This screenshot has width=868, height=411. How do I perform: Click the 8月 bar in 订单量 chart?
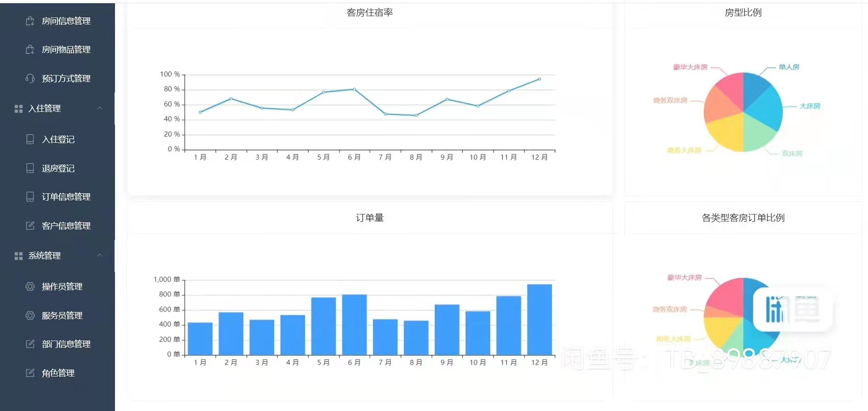click(x=416, y=338)
